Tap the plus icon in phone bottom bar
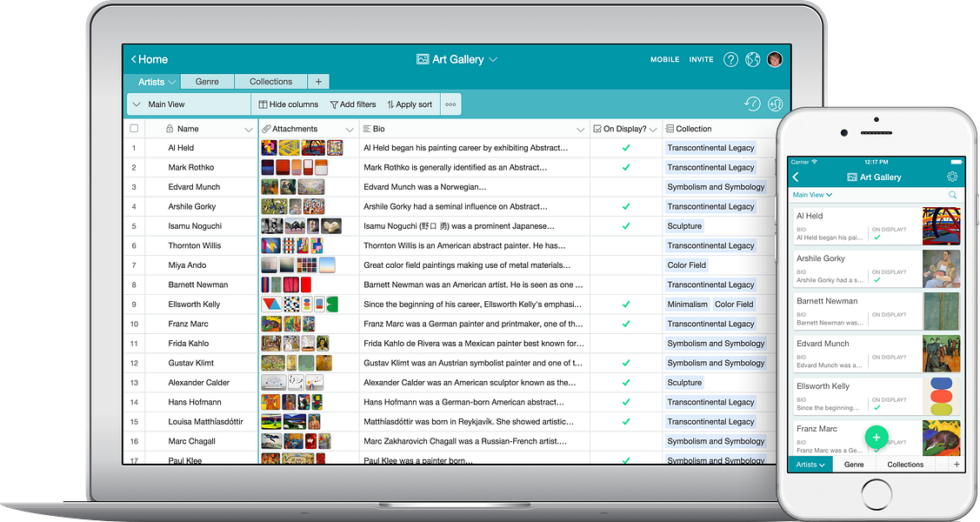The image size is (980, 522). [957, 465]
